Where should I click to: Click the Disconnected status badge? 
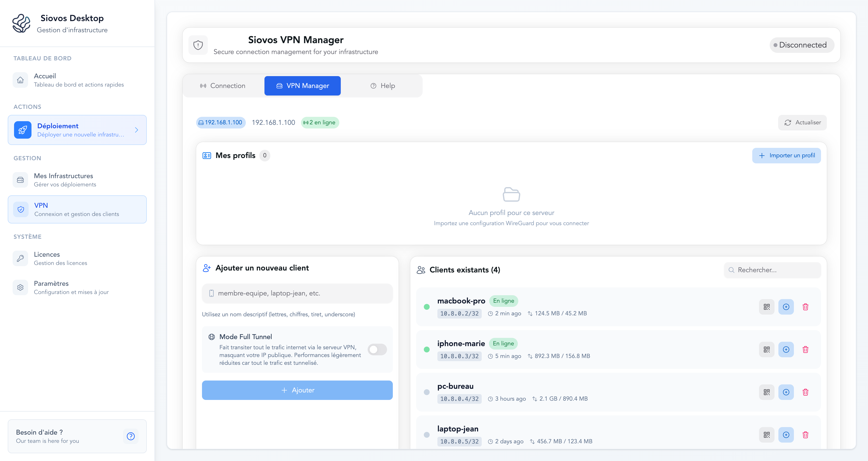(802, 45)
